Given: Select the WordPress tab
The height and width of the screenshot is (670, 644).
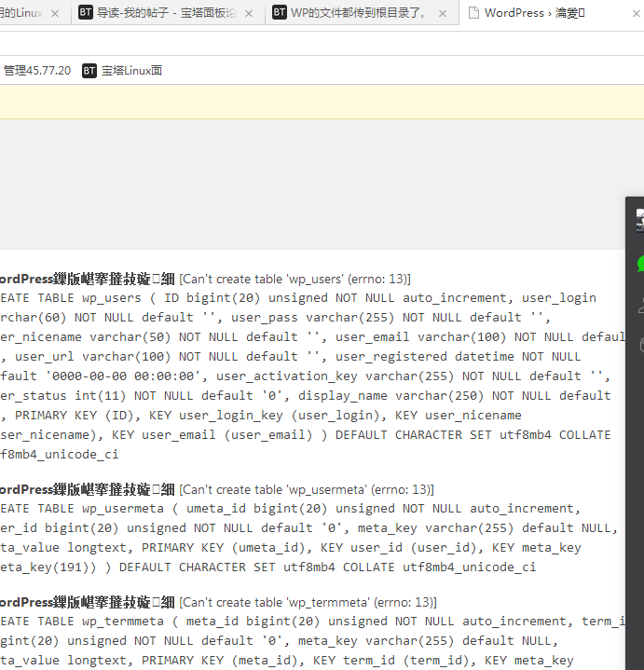Looking at the screenshot, I should tap(551, 13).
